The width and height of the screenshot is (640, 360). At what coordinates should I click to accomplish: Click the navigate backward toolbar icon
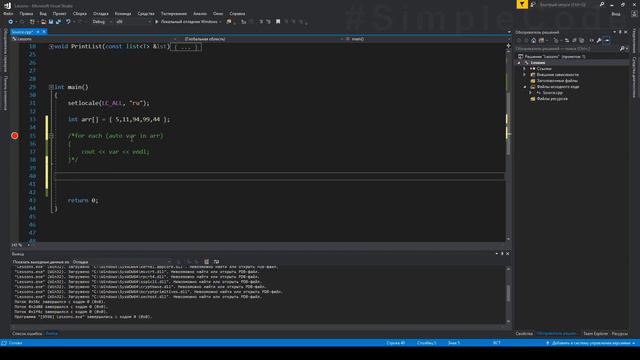(x=11, y=22)
